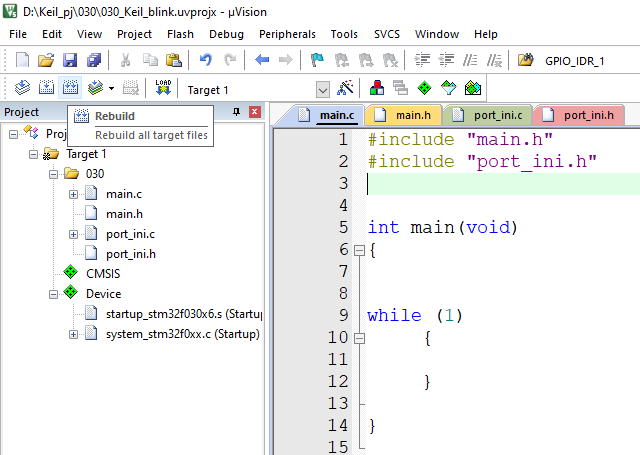
Task: Close the Project panel
Action: click(x=255, y=112)
